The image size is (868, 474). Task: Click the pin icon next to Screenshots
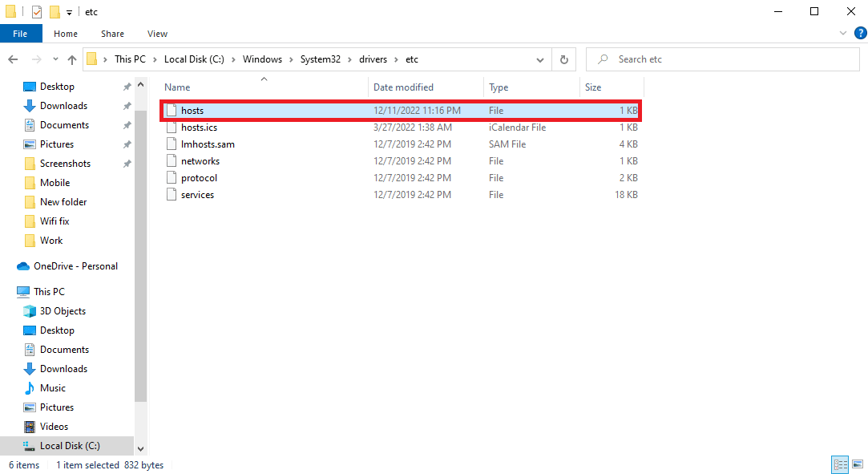click(127, 164)
